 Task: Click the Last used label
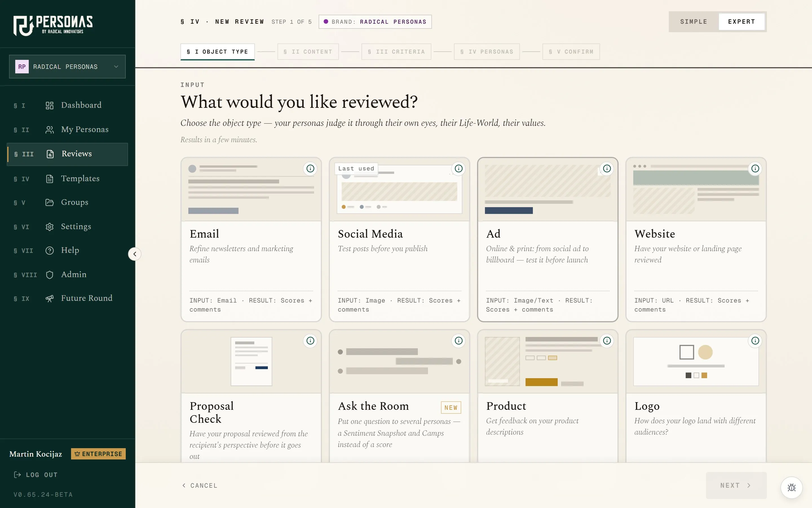(x=356, y=168)
